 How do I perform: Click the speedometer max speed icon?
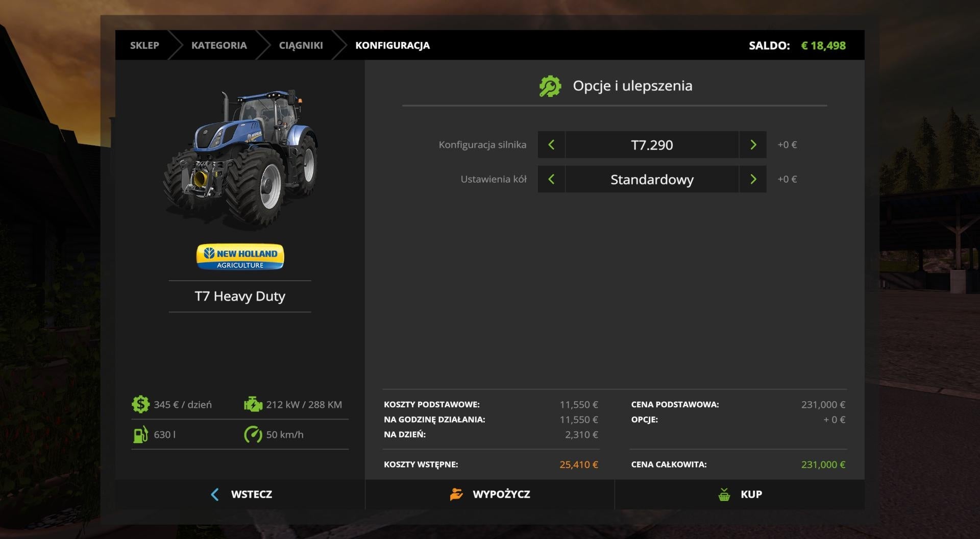pyautogui.click(x=253, y=434)
